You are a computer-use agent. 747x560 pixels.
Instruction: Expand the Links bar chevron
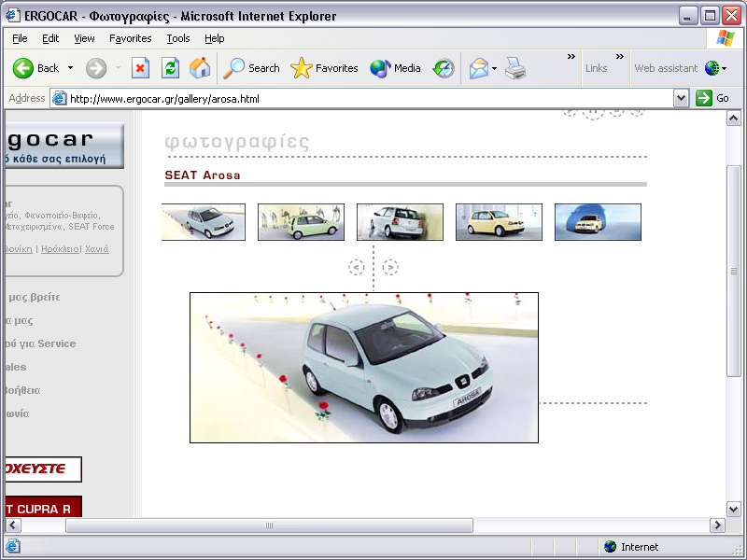(620, 57)
